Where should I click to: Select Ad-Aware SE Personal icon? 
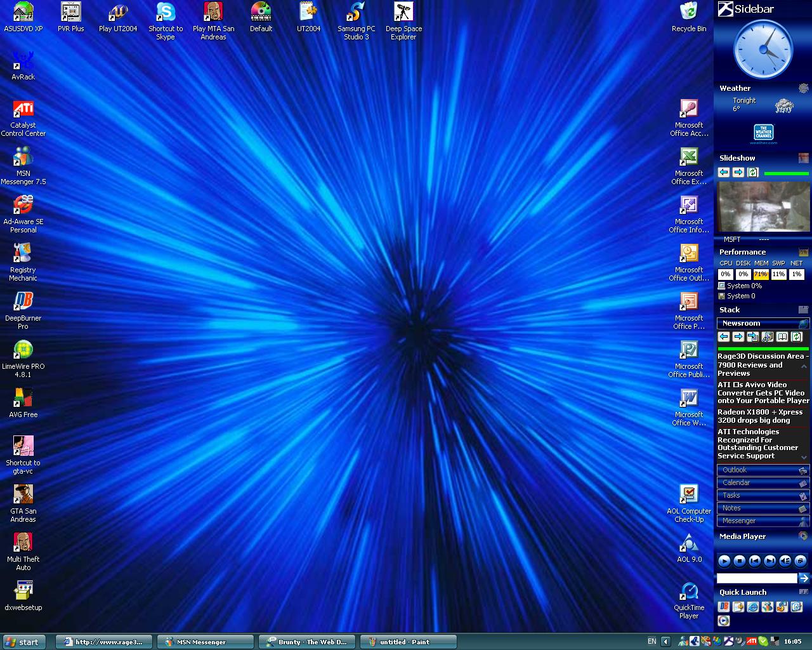23,215
